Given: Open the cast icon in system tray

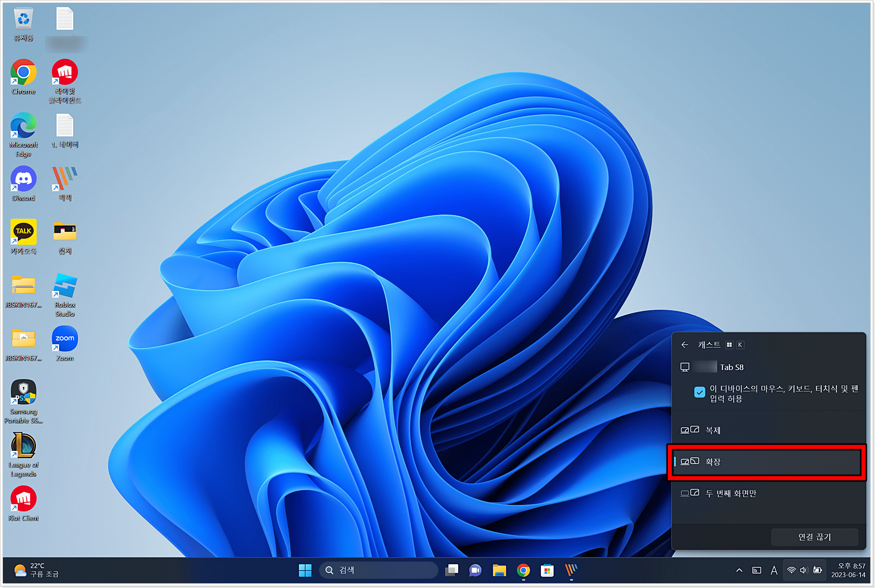Looking at the screenshot, I should point(756,570).
